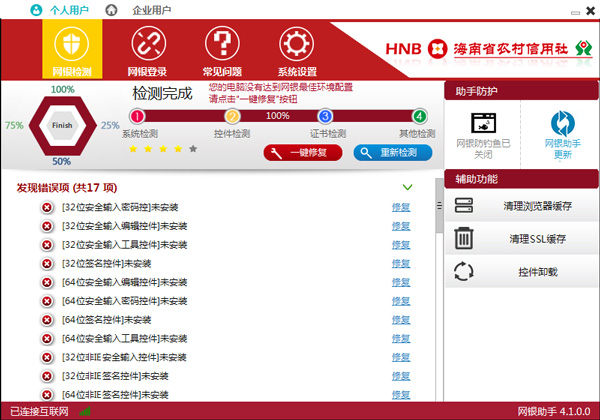The height and width of the screenshot is (420, 600).
Task: Click the 企业用户 home icon
Action: [x=111, y=10]
